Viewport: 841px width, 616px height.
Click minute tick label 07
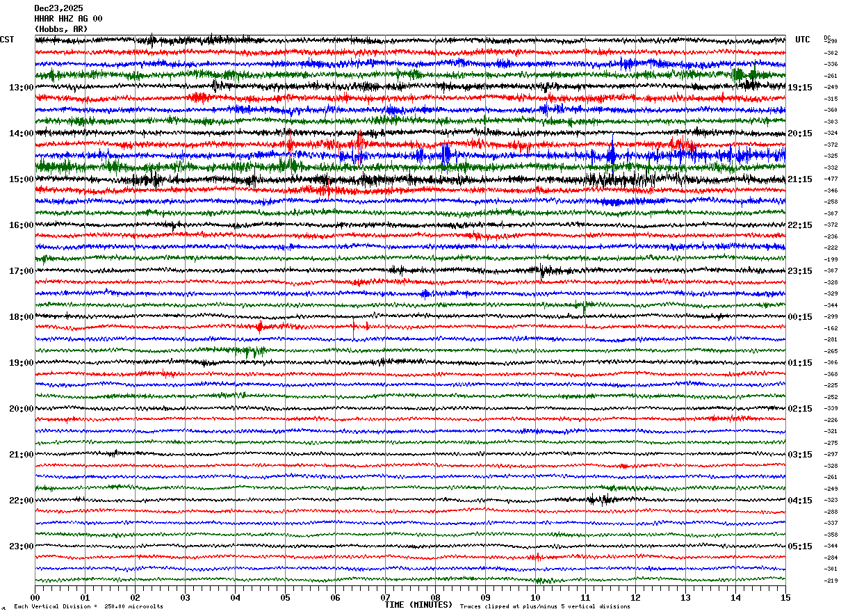pyautogui.click(x=385, y=597)
